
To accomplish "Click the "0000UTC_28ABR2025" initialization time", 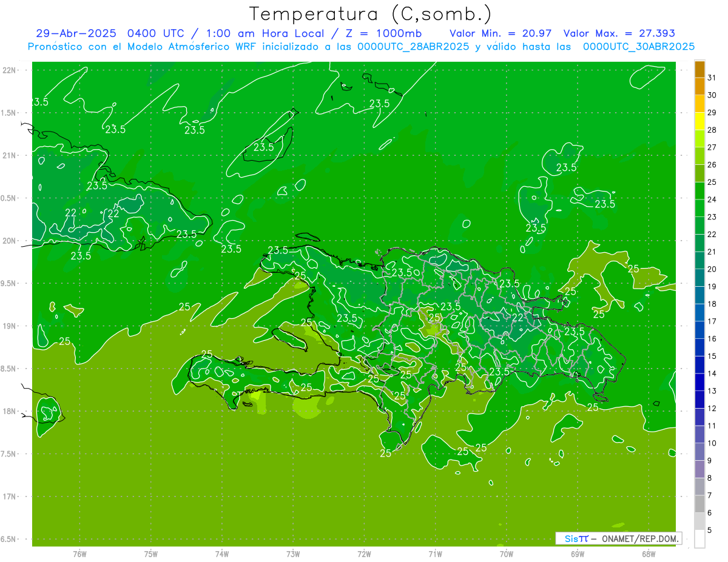I will (413, 47).
